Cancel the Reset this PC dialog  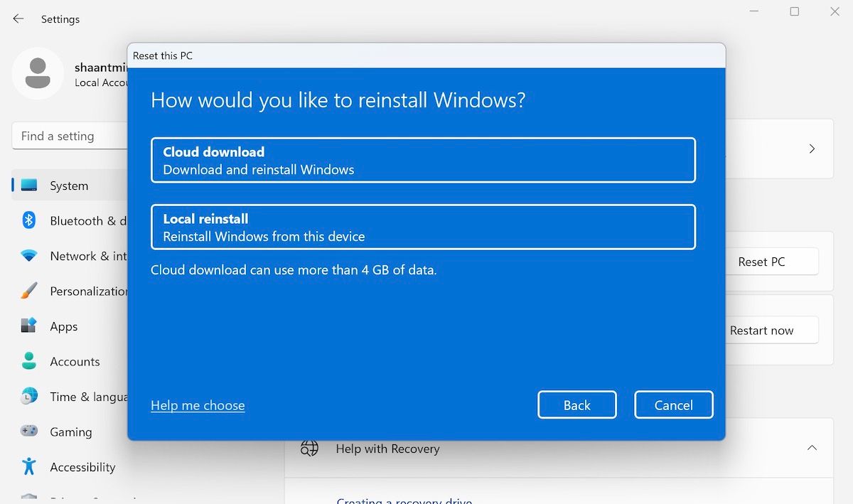(x=673, y=404)
